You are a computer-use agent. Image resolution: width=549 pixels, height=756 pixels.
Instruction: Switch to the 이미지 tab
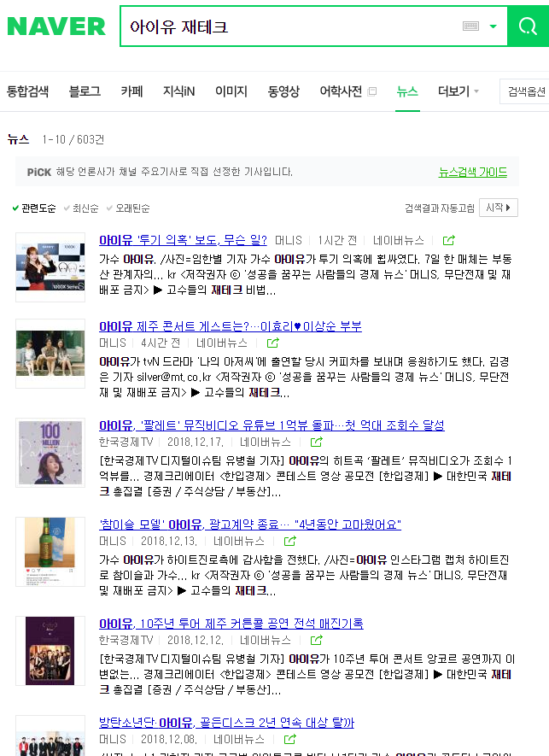coord(231,91)
